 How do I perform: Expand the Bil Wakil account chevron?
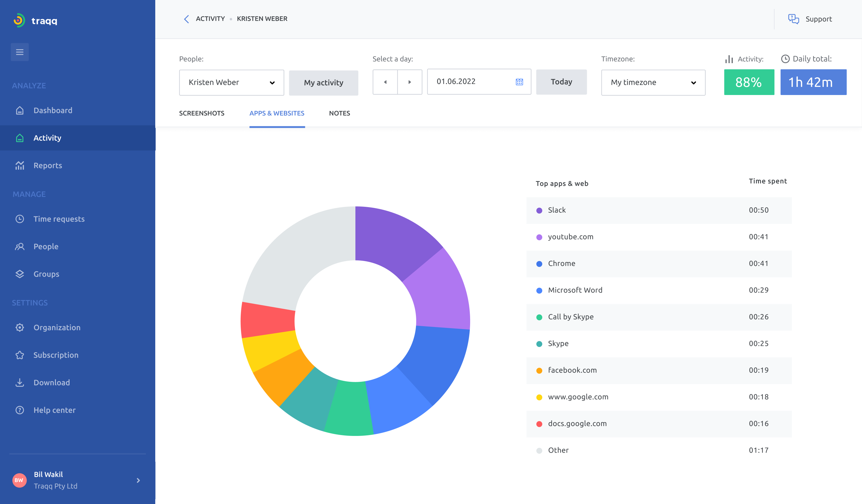pos(138,480)
